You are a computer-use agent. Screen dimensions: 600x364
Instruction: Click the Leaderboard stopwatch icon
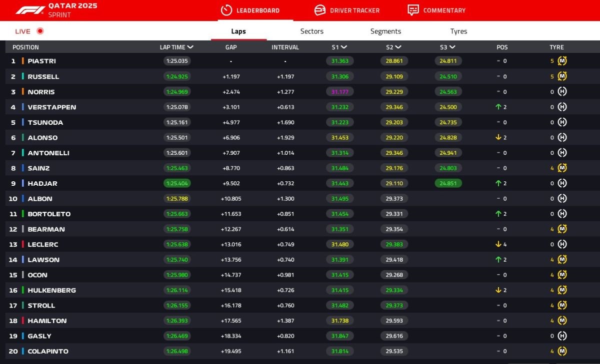pos(226,10)
